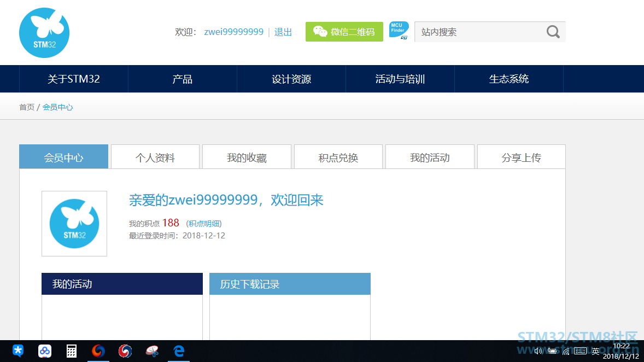Click the 会员中心 breadcrumb link
The width and height of the screenshot is (644, 362).
pyautogui.click(x=57, y=107)
